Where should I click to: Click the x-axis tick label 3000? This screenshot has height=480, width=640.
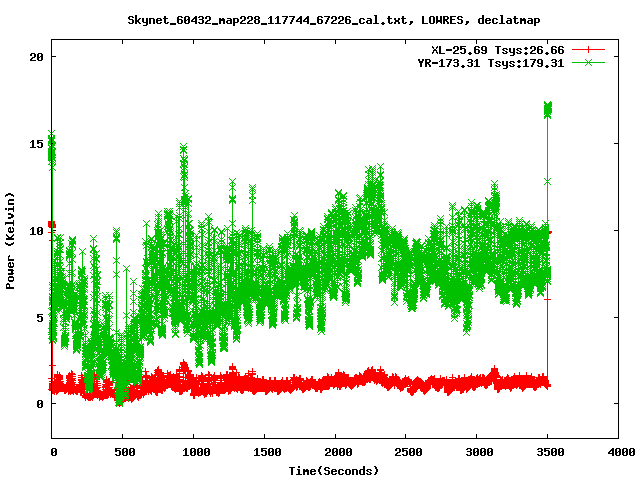[479, 452]
